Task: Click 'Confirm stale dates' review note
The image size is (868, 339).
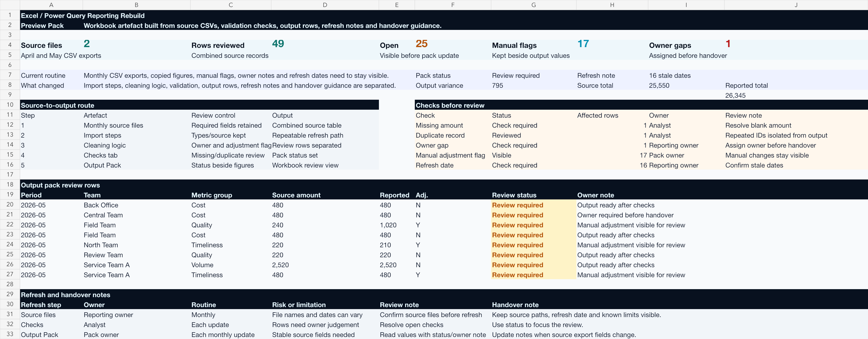Action: tap(754, 165)
